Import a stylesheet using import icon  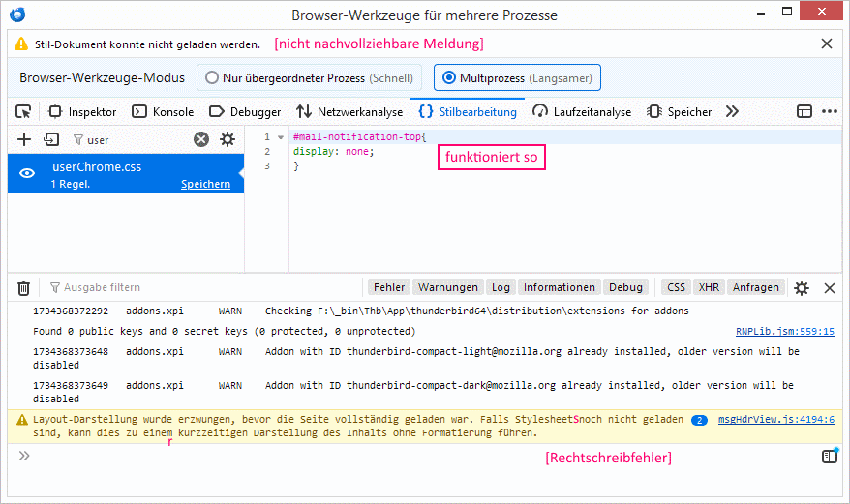click(x=51, y=140)
